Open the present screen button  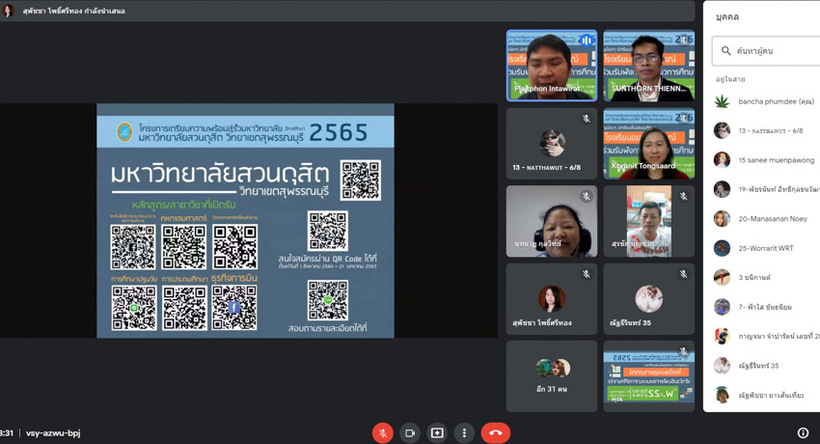[x=437, y=433]
